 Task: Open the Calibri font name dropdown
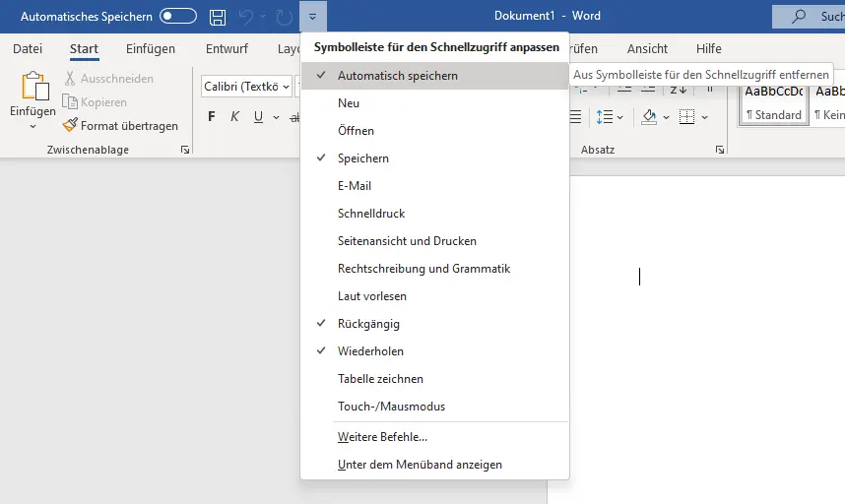tap(286, 87)
